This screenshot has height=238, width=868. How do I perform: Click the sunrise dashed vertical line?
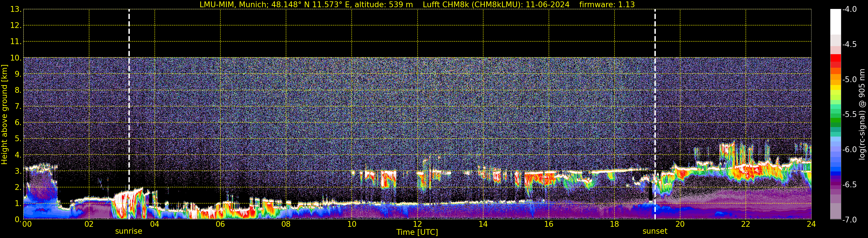tap(129, 114)
